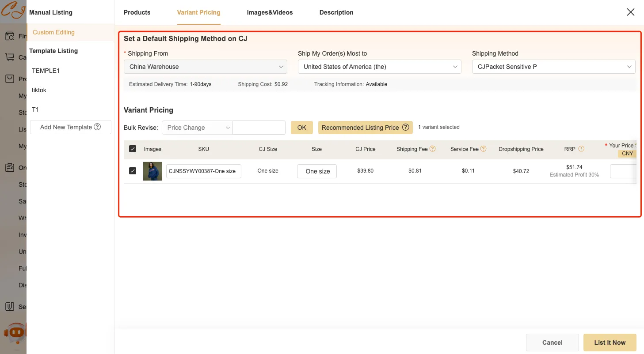Click help icon in Add New Template
This screenshot has height=354, width=644.
[97, 127]
